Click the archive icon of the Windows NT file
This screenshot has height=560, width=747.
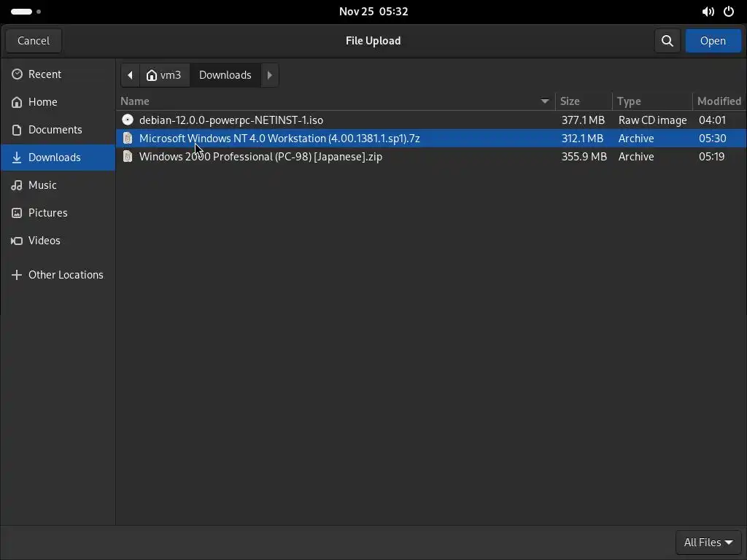(x=127, y=139)
